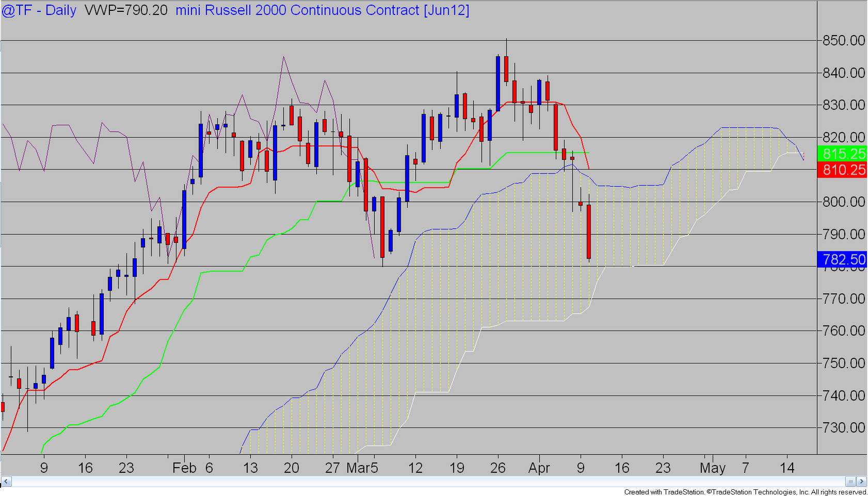Click the scroll left arrow on chart scrollbar
This screenshot has height=496, width=868.
(6, 482)
